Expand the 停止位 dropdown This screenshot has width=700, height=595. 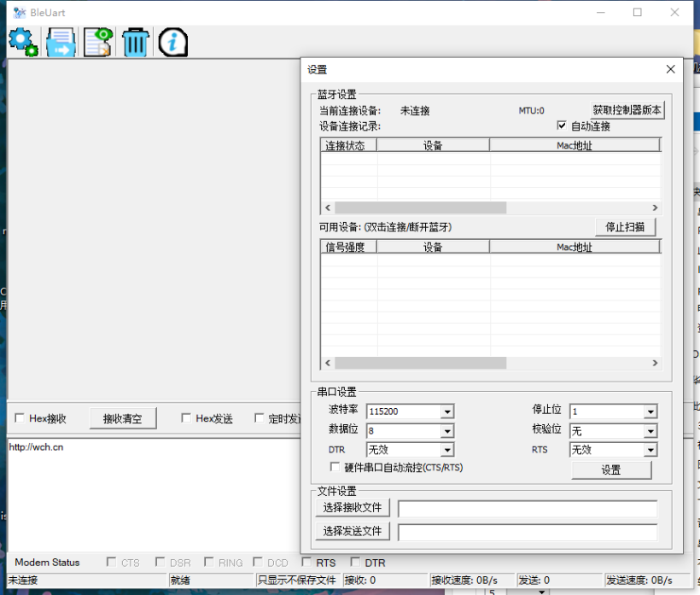(650, 411)
